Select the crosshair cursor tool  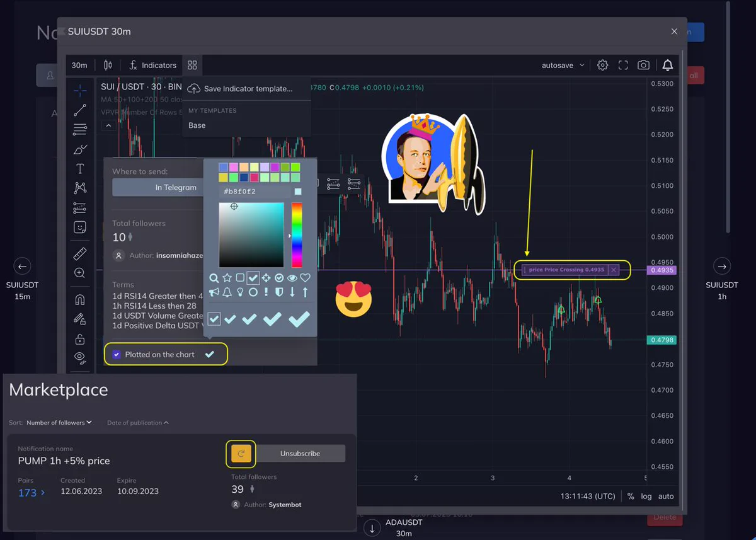click(x=80, y=91)
